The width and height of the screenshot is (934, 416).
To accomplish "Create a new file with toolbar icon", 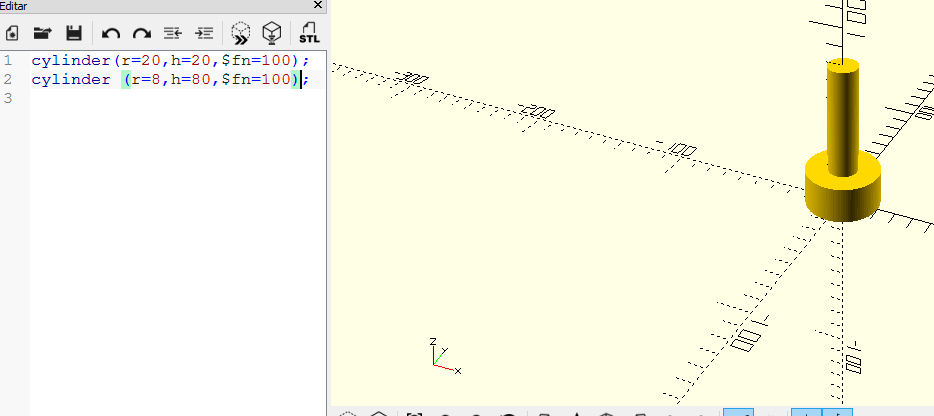I will tap(13, 33).
